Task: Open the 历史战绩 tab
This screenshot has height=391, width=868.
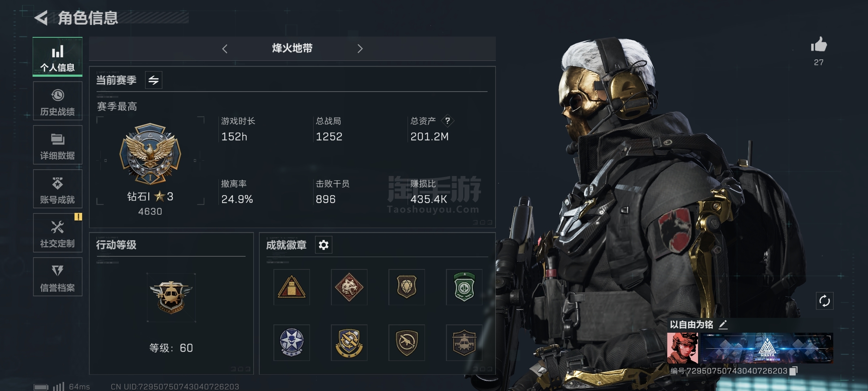Action: click(x=58, y=101)
